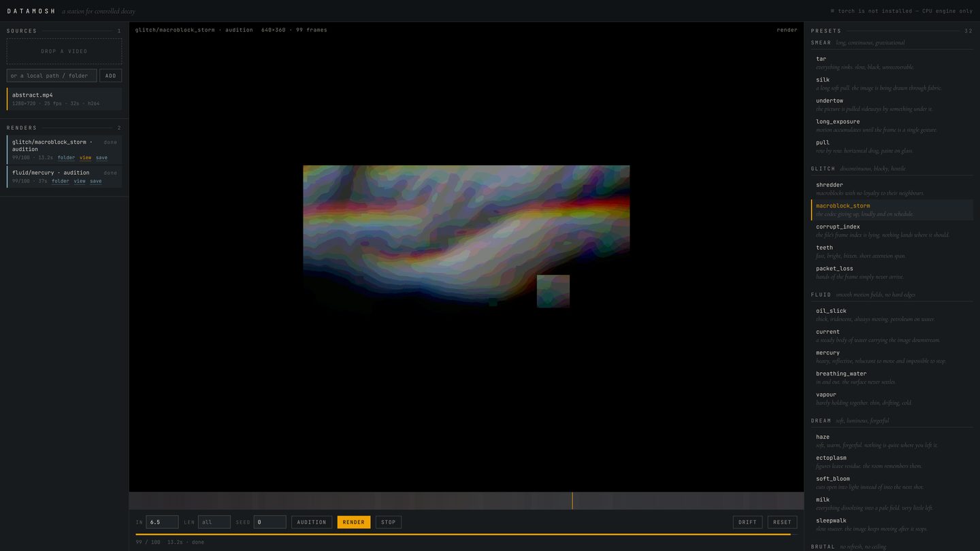980x551 pixels.
Task: Click the IN time field
Action: point(162,522)
